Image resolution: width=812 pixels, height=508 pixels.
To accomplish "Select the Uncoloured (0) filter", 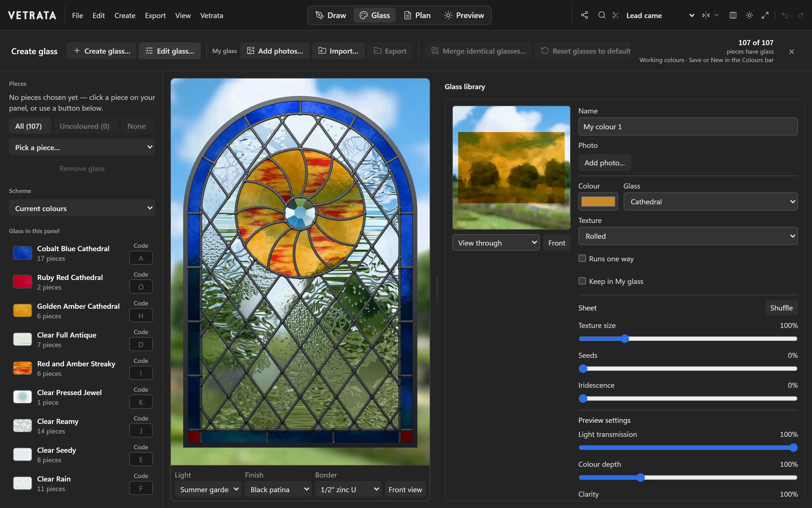I will pyautogui.click(x=86, y=126).
